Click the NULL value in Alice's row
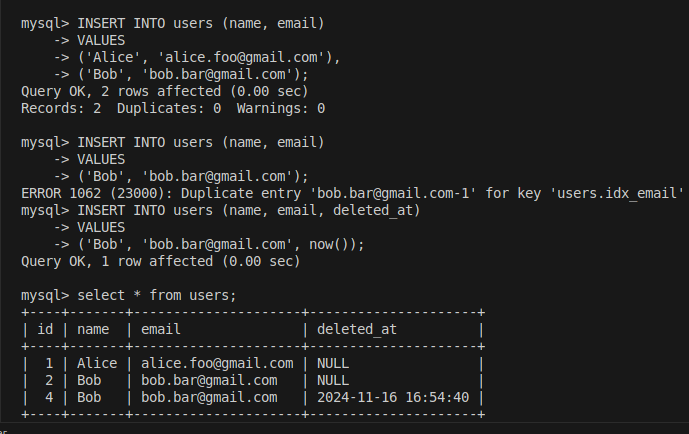 (332, 364)
